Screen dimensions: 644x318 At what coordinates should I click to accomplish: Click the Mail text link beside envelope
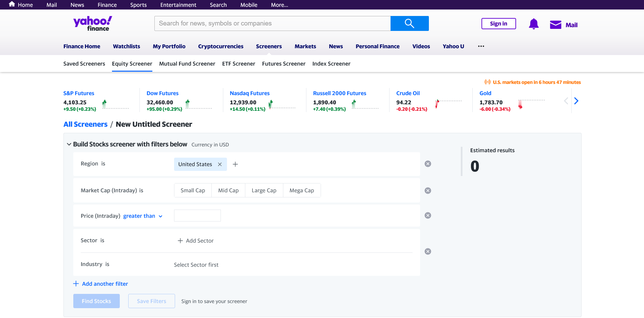click(571, 25)
